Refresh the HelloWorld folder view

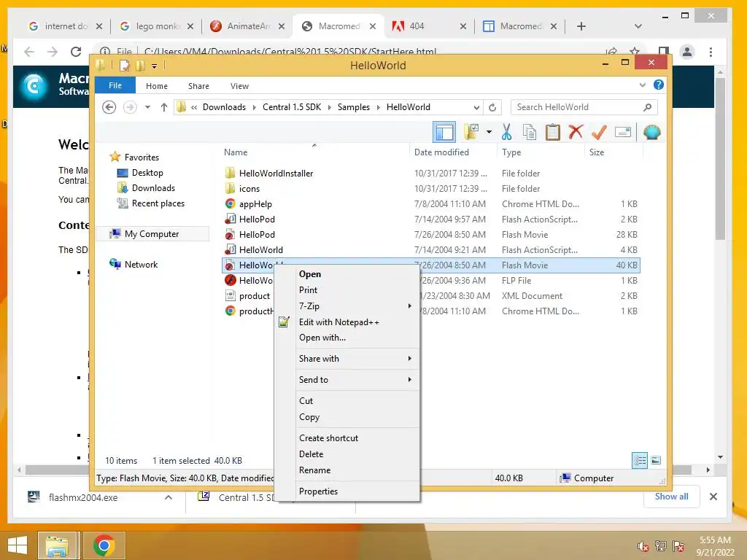(492, 107)
